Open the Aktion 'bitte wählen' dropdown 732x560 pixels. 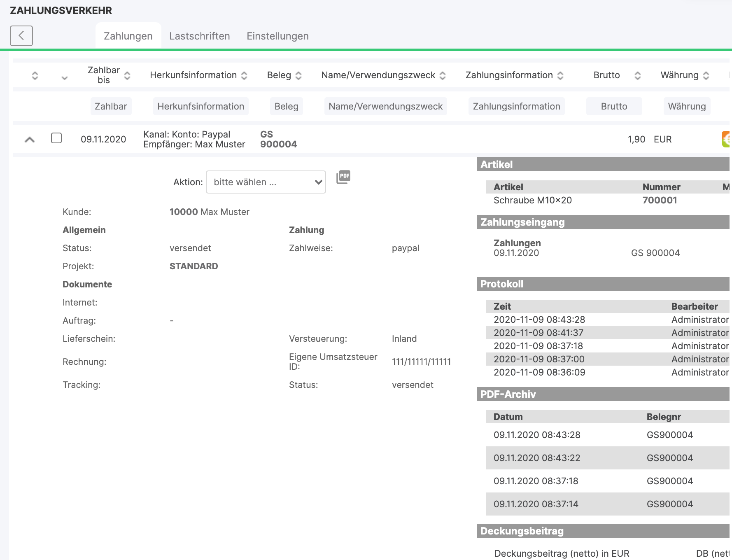pos(266,182)
